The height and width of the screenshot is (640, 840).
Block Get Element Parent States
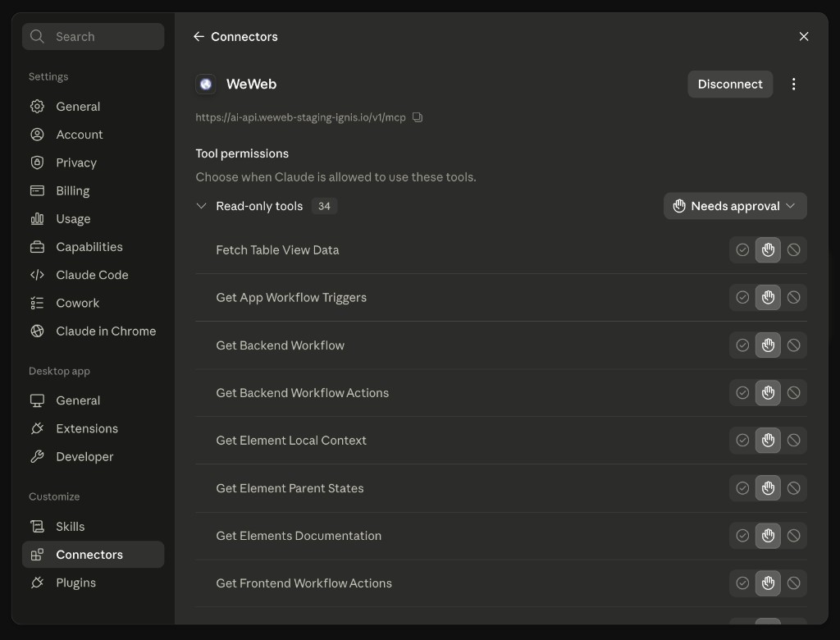793,487
